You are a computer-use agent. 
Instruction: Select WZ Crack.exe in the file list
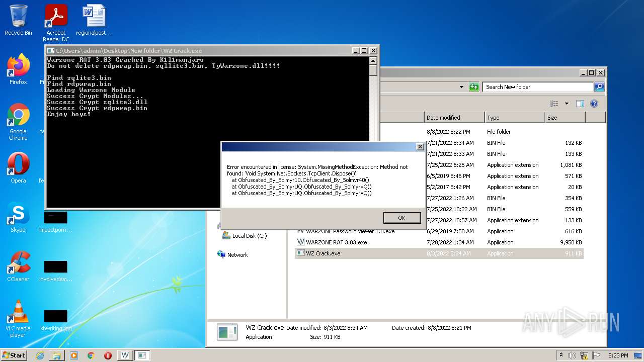[439, 253]
